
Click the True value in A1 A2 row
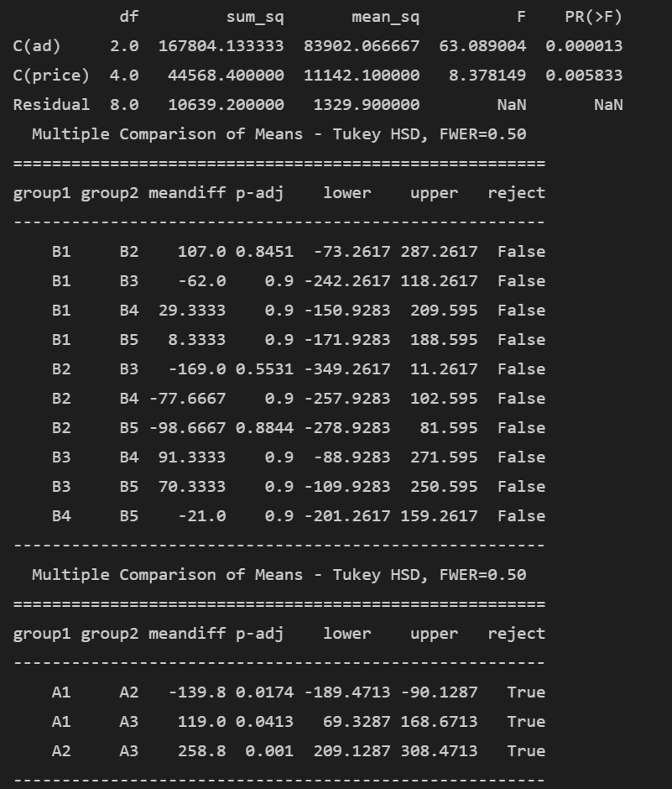point(526,692)
